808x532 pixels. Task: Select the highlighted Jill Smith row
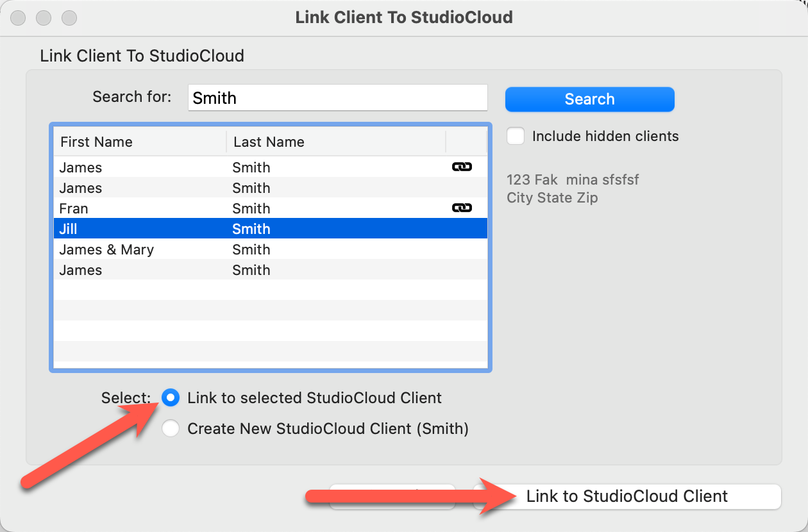(269, 229)
